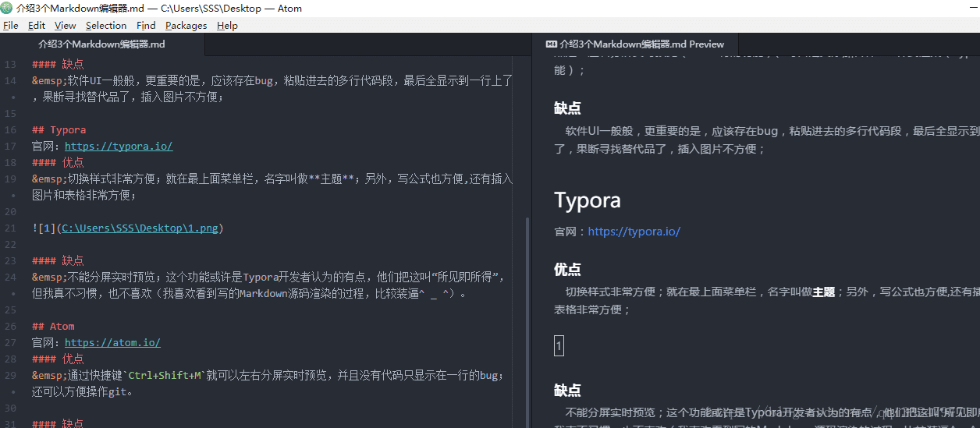Place cursor on "## Atom" source line
The height and width of the screenshot is (428, 980).
[54, 326]
